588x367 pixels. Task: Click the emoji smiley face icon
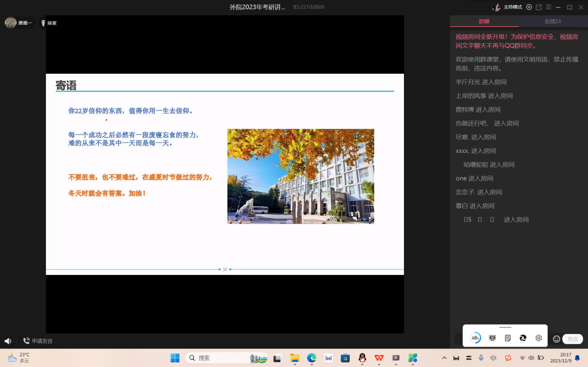(x=556, y=339)
